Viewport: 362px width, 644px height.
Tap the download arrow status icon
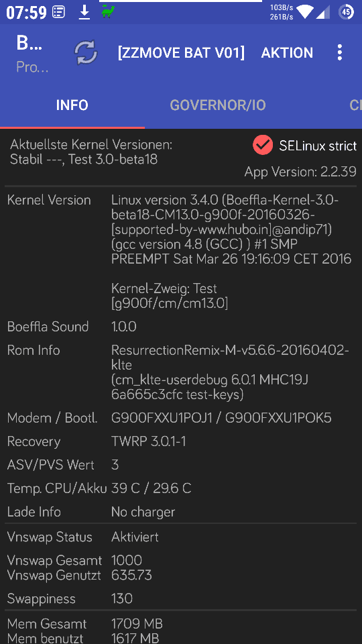click(x=84, y=13)
